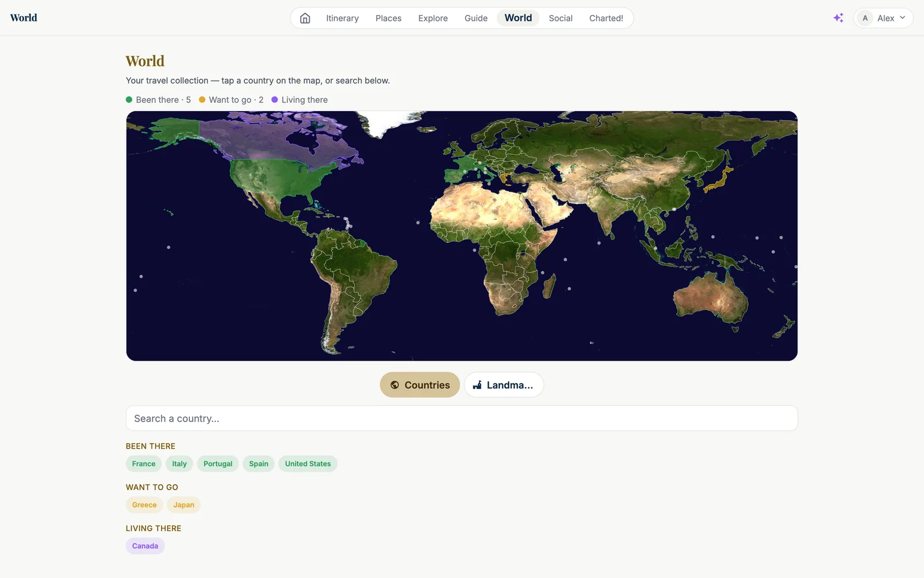Click the avatar circle with letter A
The height and width of the screenshot is (578, 924).
point(865,18)
